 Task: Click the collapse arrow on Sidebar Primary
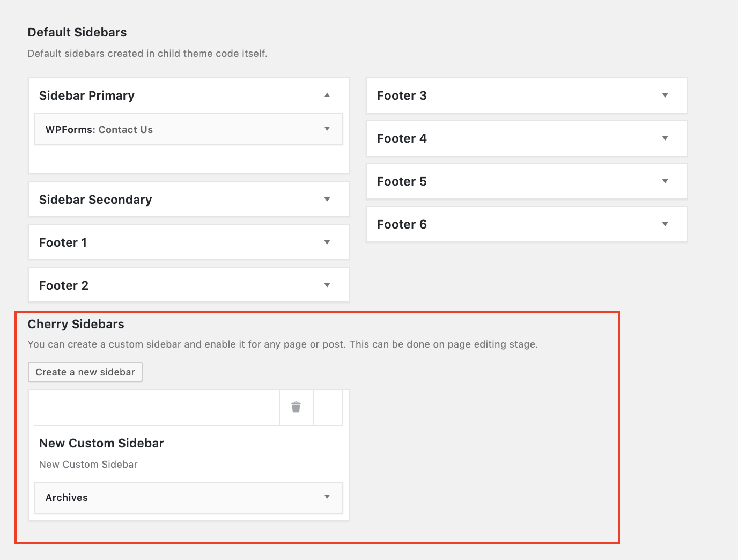click(x=327, y=95)
